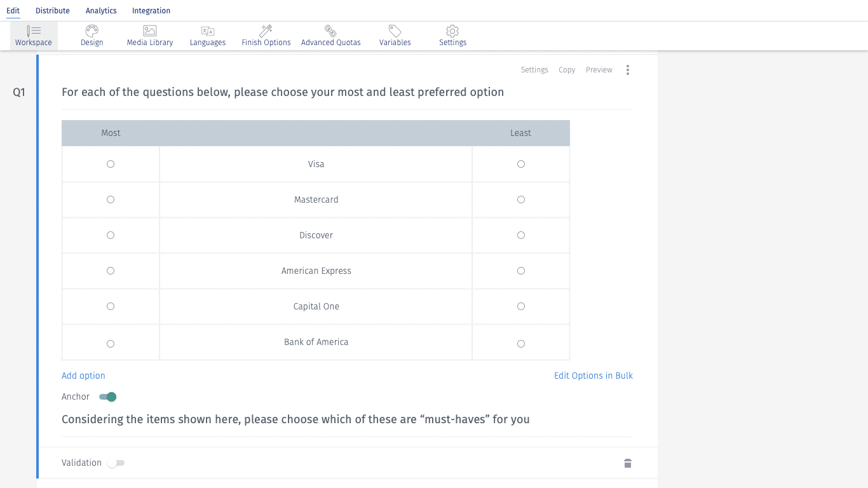Copy the Q1 question
The width and height of the screenshot is (868, 488).
tap(567, 70)
